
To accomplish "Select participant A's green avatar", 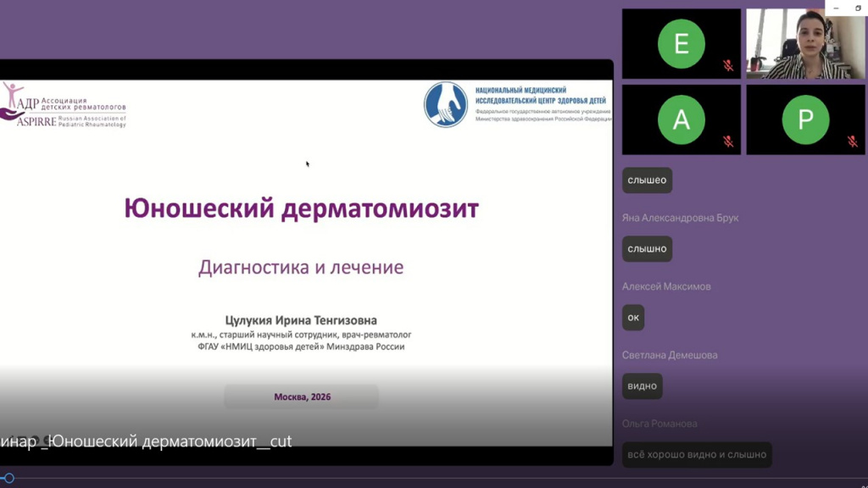I will pyautogui.click(x=681, y=119).
